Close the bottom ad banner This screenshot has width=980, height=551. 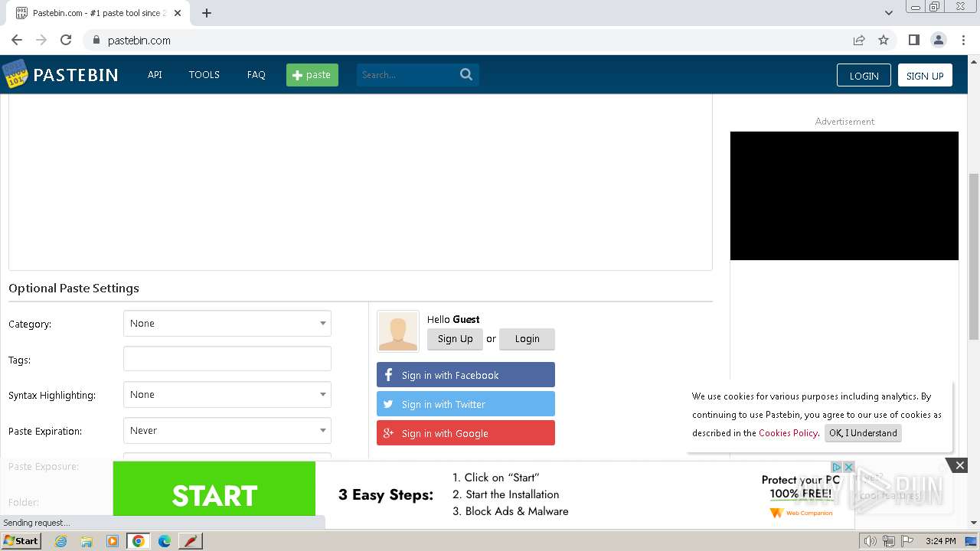[x=959, y=465]
